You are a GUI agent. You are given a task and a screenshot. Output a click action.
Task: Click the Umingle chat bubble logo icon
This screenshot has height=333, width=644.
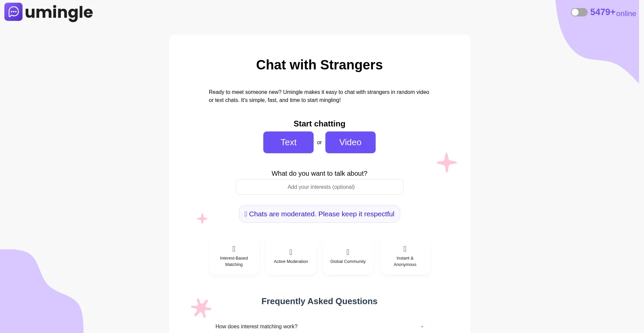point(13,12)
